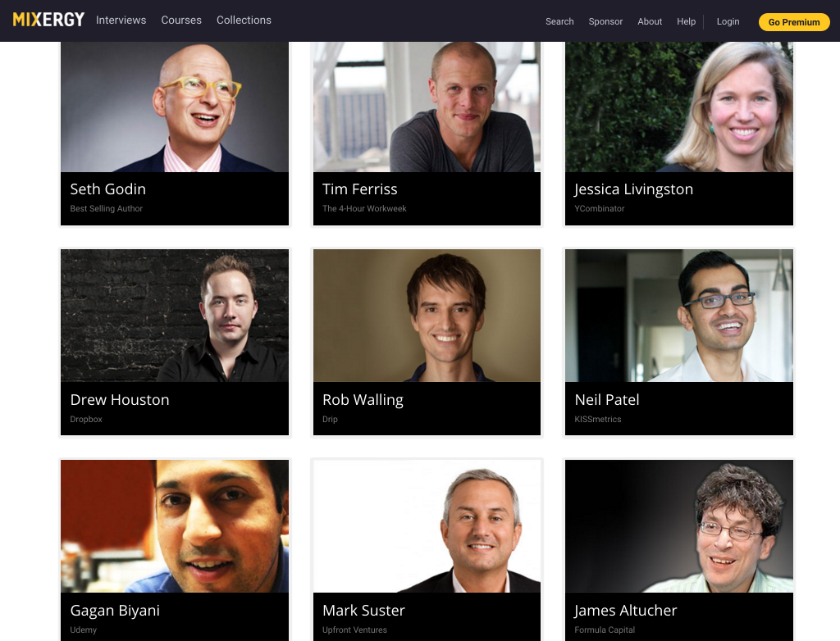Select Neil Patel's portrait thumbnail
The width and height of the screenshot is (840, 641).
coord(679,316)
